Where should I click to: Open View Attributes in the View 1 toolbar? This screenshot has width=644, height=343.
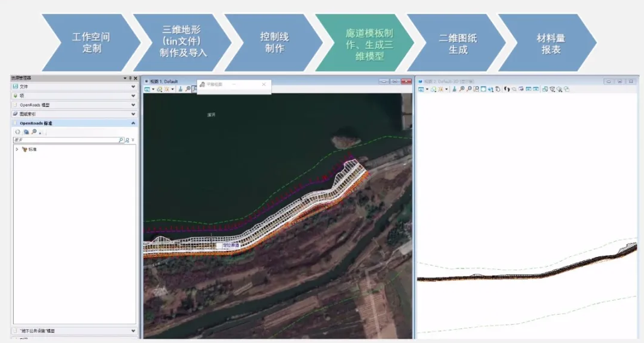(147, 89)
